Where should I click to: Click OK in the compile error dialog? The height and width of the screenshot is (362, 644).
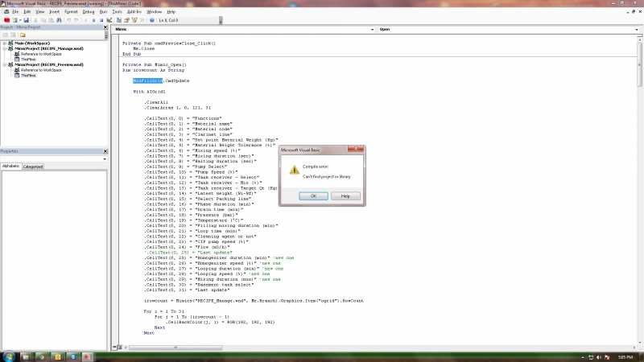(313, 196)
